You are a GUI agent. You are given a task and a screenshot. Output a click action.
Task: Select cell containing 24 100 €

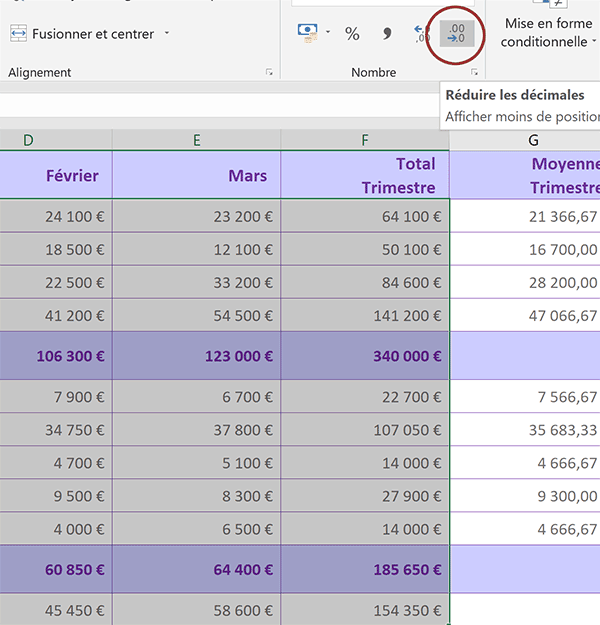56,216
